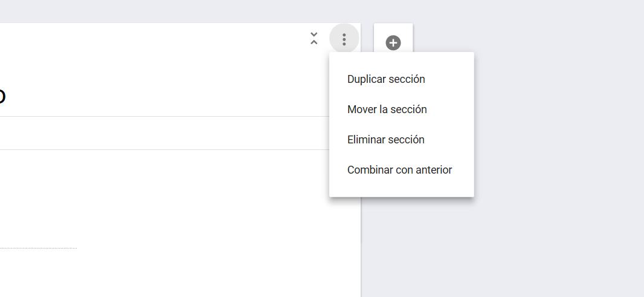Dismiss menu by clicking empty gray background
Screen dimensions: 644x297
544,181
